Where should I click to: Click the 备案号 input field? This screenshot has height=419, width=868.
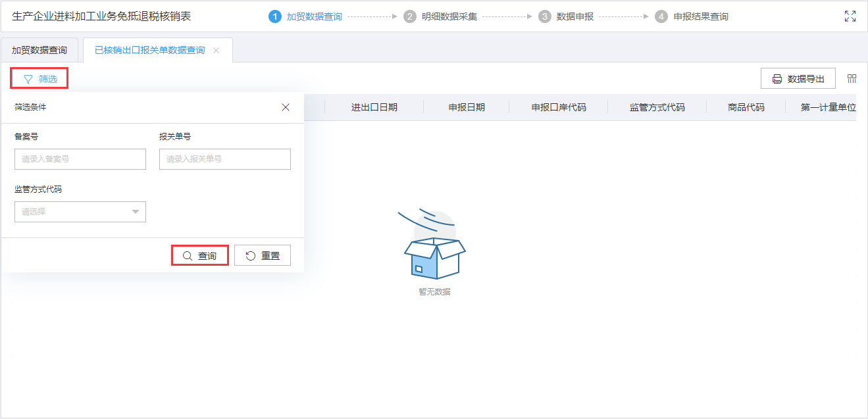click(80, 159)
